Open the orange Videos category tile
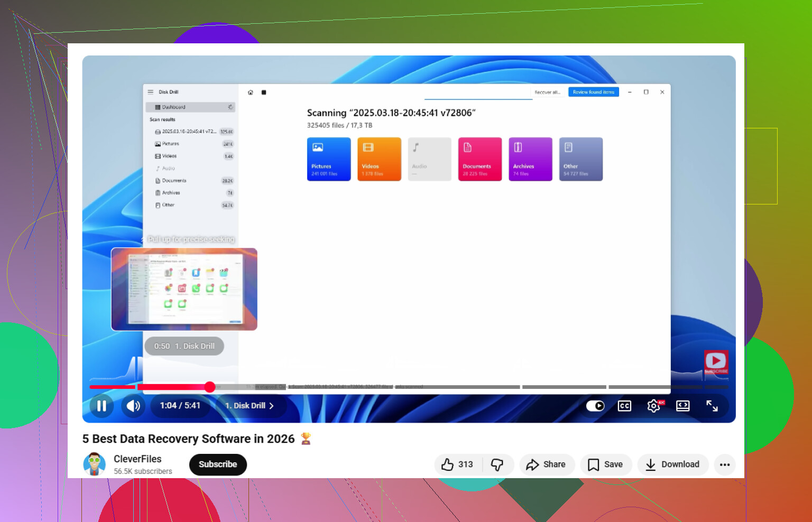The width and height of the screenshot is (812, 522). click(380, 159)
